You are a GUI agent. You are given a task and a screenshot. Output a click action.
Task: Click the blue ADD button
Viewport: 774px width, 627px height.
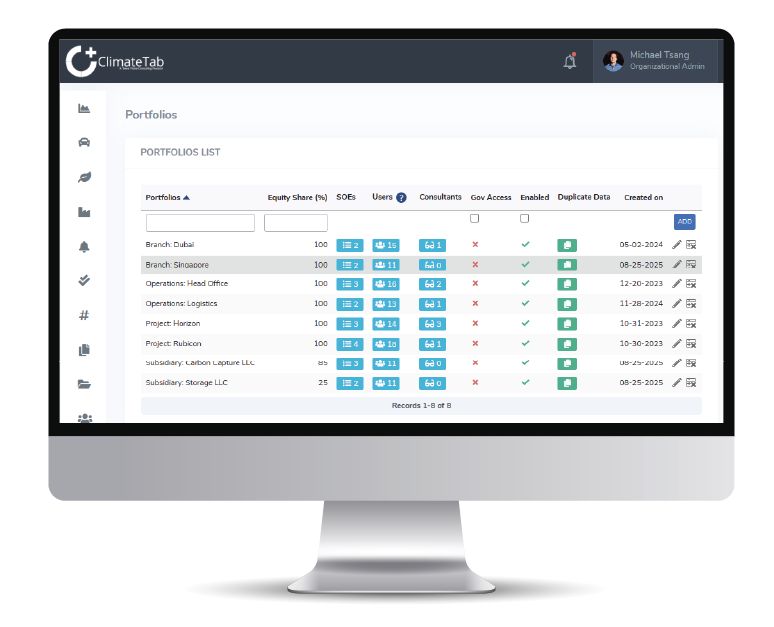click(684, 222)
